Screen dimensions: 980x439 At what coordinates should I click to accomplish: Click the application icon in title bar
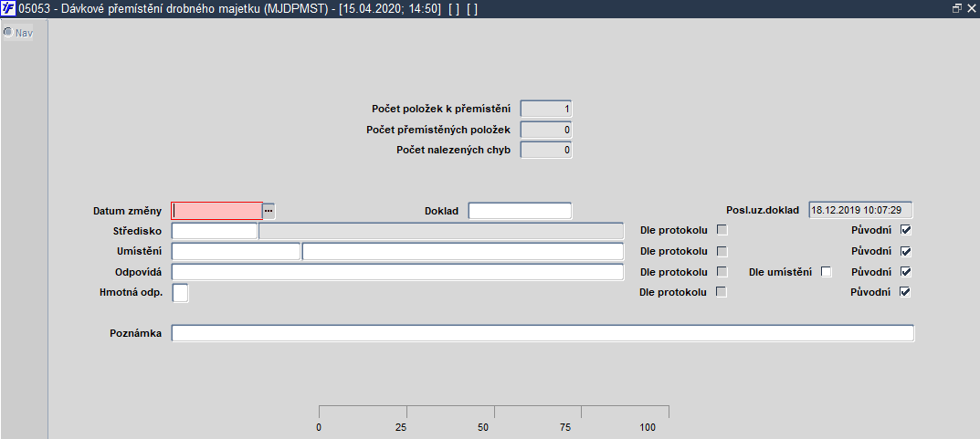9,9
